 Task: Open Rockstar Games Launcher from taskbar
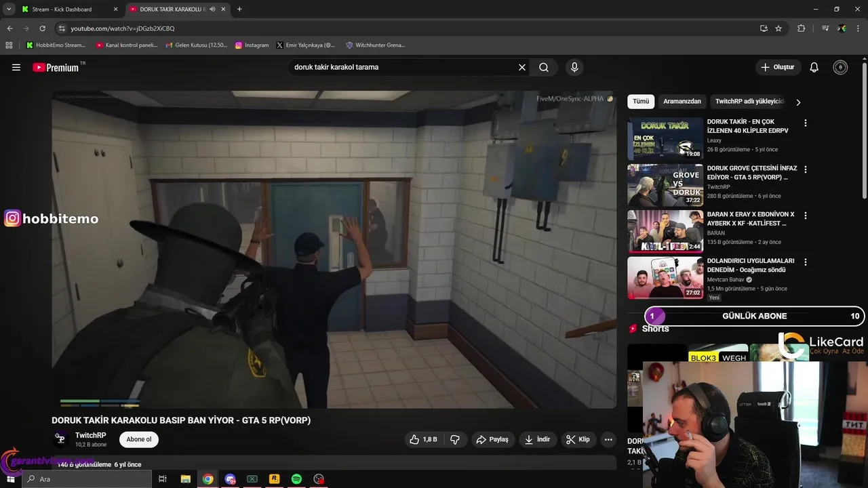point(274,479)
